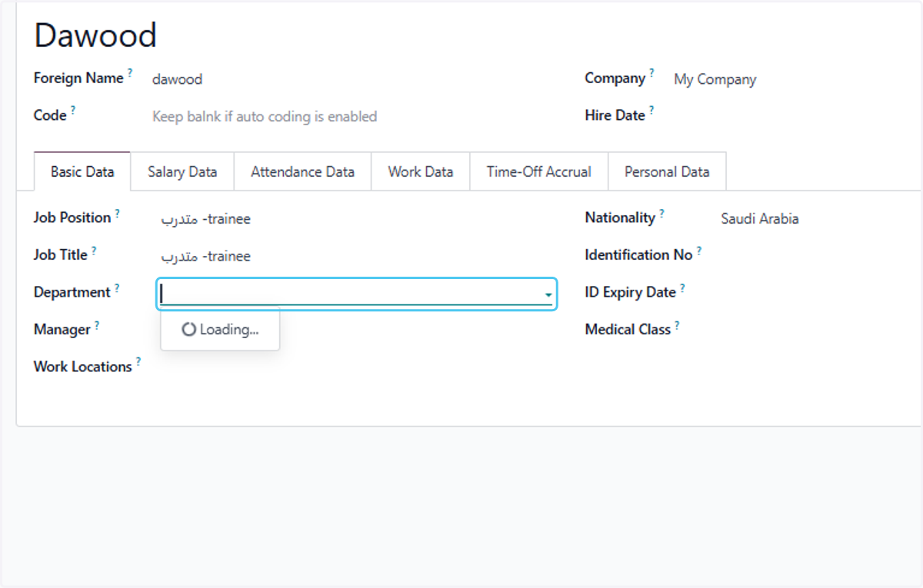Click the Job Title help question mark
This screenshot has height=588, width=923.
(94, 250)
